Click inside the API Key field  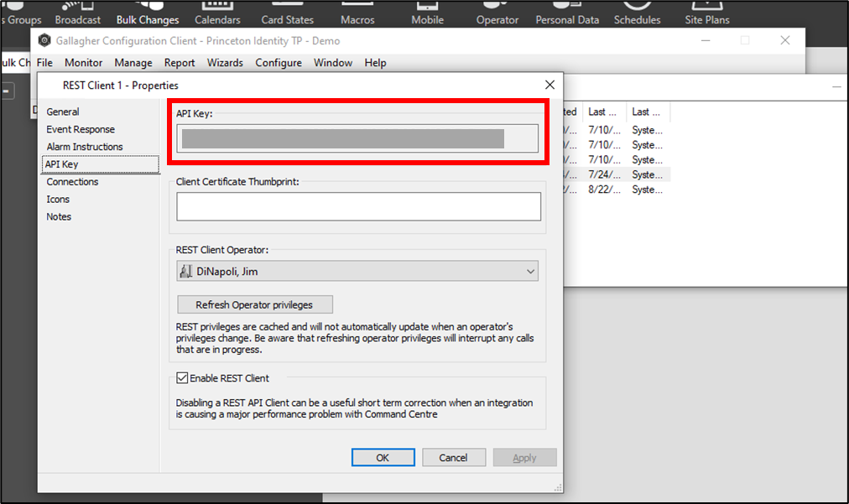[x=357, y=138]
